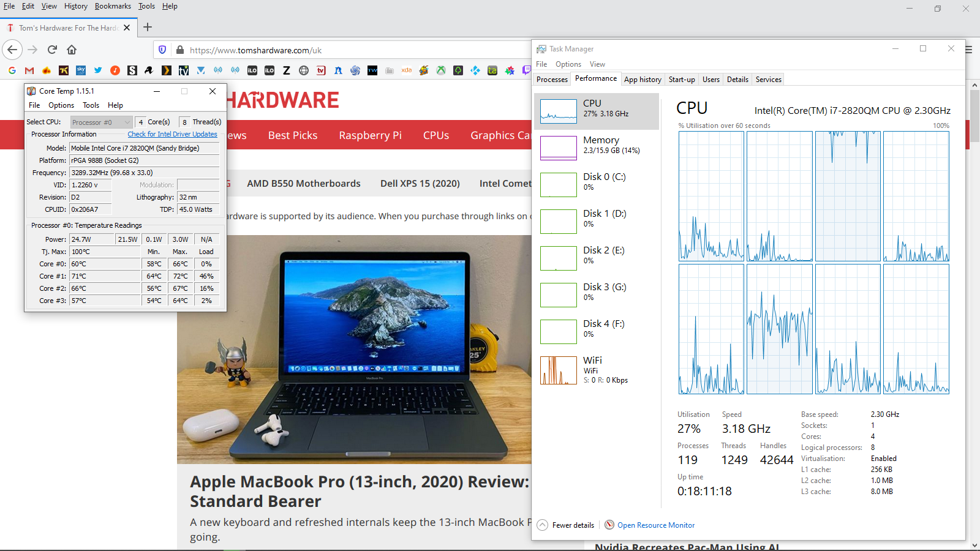Image resolution: width=980 pixels, height=551 pixels.
Task: Click Check for Intel Driver Updates link
Action: (172, 134)
